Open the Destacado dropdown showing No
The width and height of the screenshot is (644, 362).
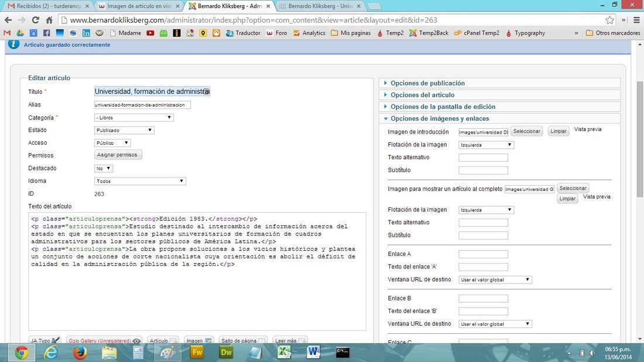(103, 169)
